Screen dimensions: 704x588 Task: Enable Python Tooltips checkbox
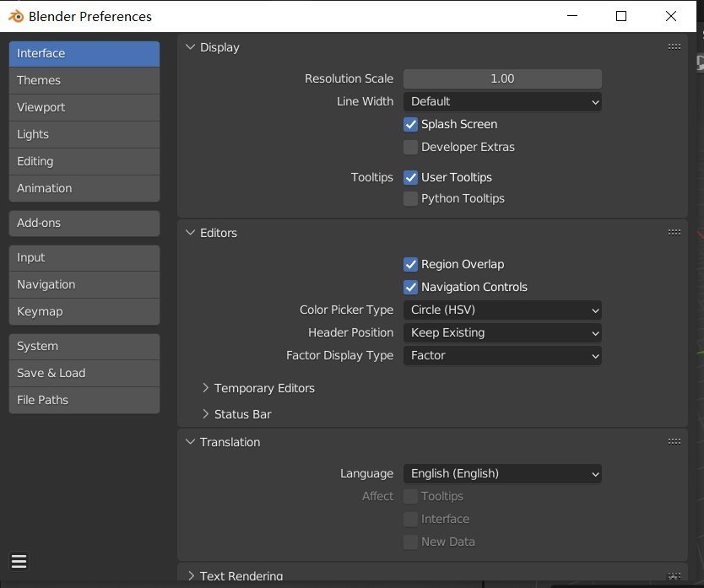coord(411,198)
